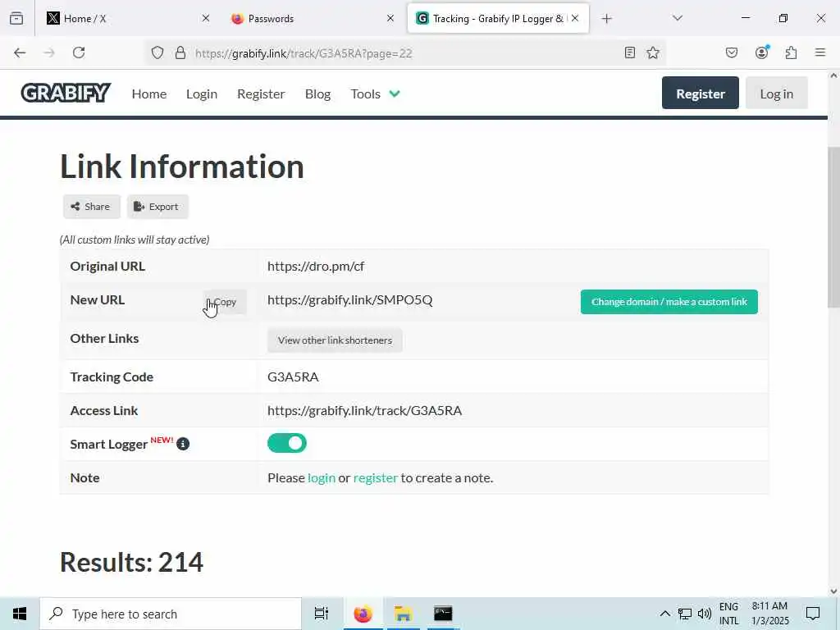
Task: Toggle the Smart Logger switch
Action: (286, 443)
